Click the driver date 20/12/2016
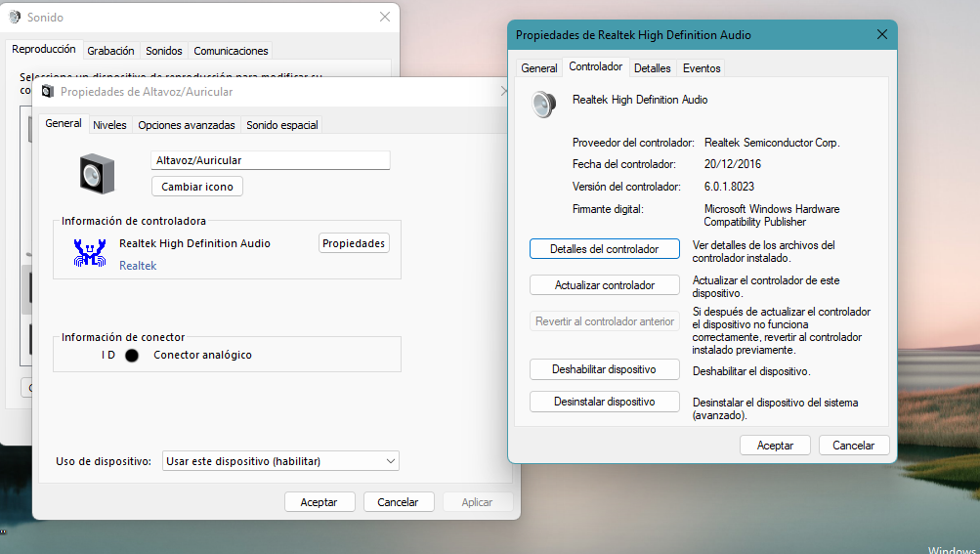 tap(733, 164)
